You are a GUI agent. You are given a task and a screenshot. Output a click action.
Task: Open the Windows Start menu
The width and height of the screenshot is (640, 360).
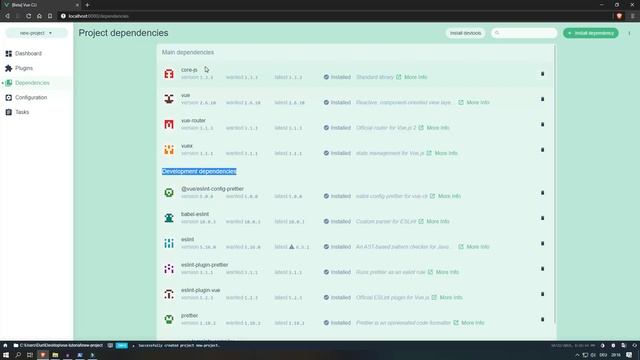click(x=6, y=355)
